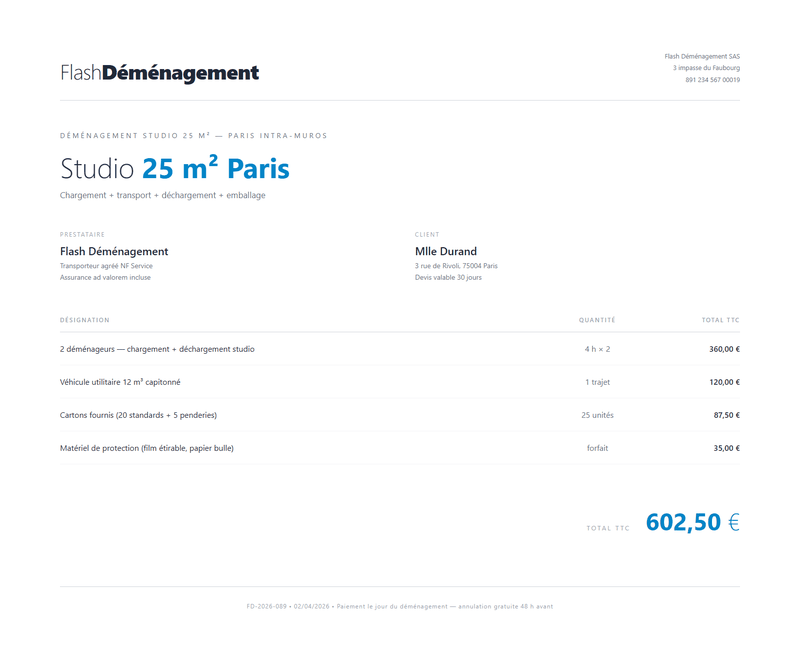Screen dimensions: 800x660
Task: Select SIRET number '891 234 567 00019'
Action: [712, 80]
